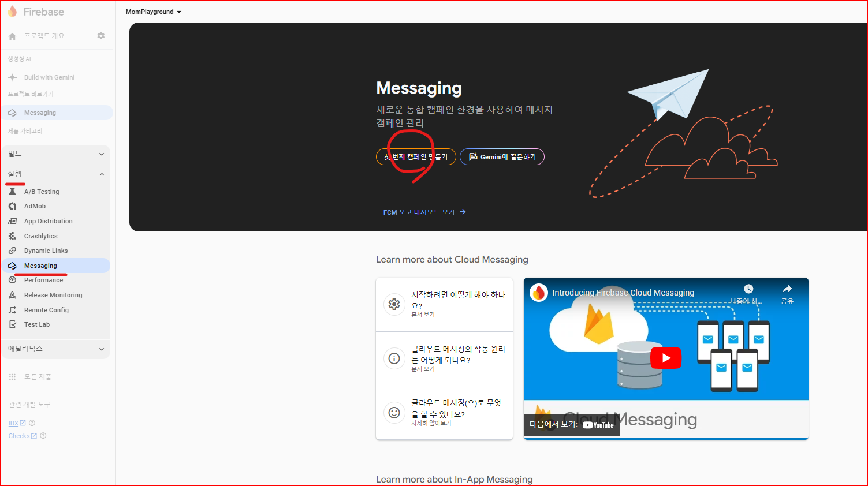Click the Test Lab checklist icon

12,324
